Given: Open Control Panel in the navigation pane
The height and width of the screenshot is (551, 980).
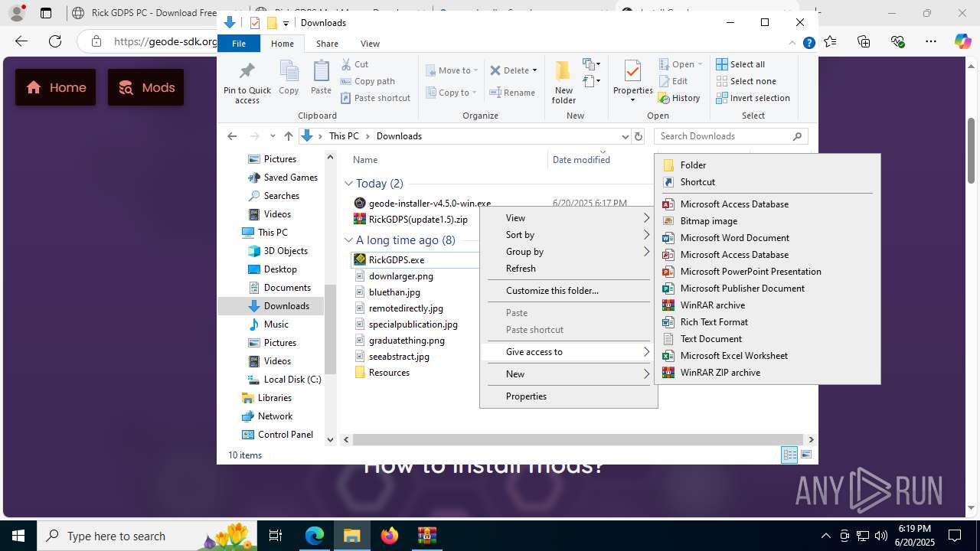Looking at the screenshot, I should (x=278, y=435).
